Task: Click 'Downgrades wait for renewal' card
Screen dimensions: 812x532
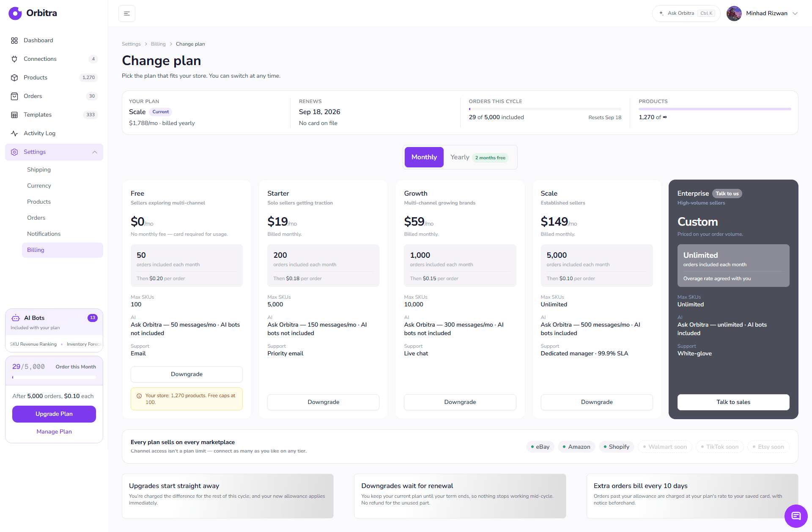Action: (x=460, y=496)
